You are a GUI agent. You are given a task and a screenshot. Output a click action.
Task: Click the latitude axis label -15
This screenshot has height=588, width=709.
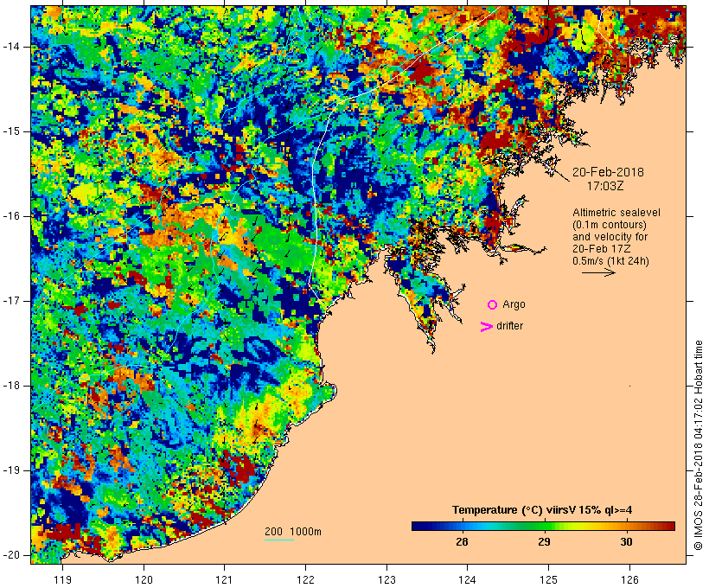pyautogui.click(x=11, y=131)
